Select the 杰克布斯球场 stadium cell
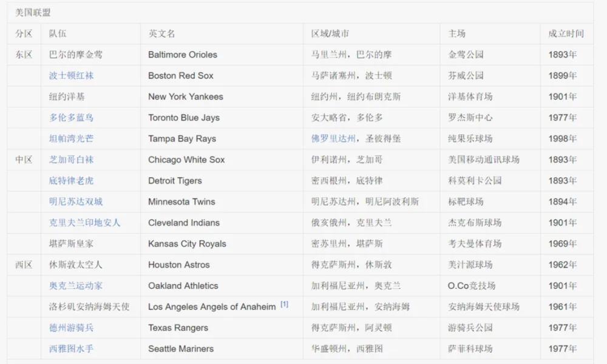 (x=475, y=223)
